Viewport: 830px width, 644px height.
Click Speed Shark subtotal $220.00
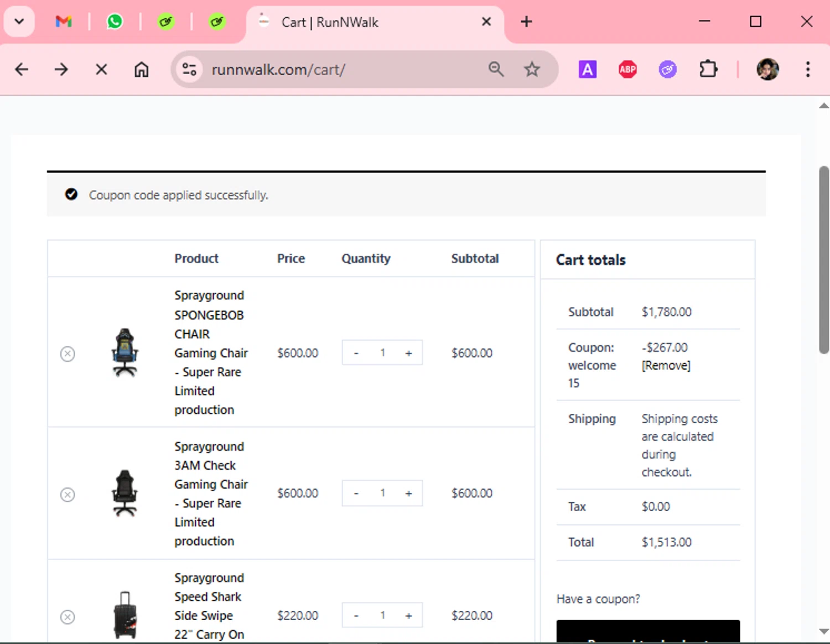pyautogui.click(x=471, y=616)
